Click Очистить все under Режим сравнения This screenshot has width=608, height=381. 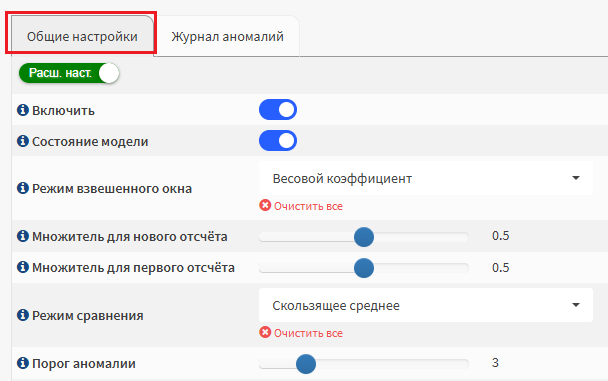click(308, 333)
